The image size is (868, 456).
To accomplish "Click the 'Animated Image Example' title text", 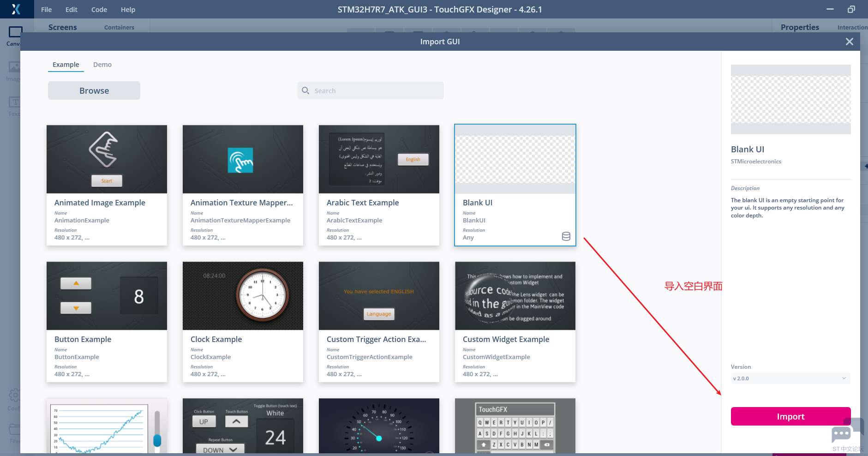I will click(100, 203).
